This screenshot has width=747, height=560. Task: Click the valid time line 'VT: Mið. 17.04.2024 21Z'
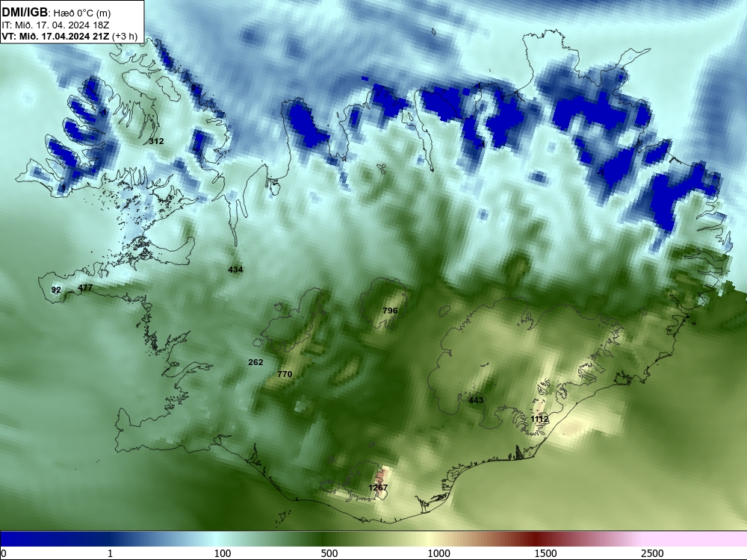[x=55, y=36]
